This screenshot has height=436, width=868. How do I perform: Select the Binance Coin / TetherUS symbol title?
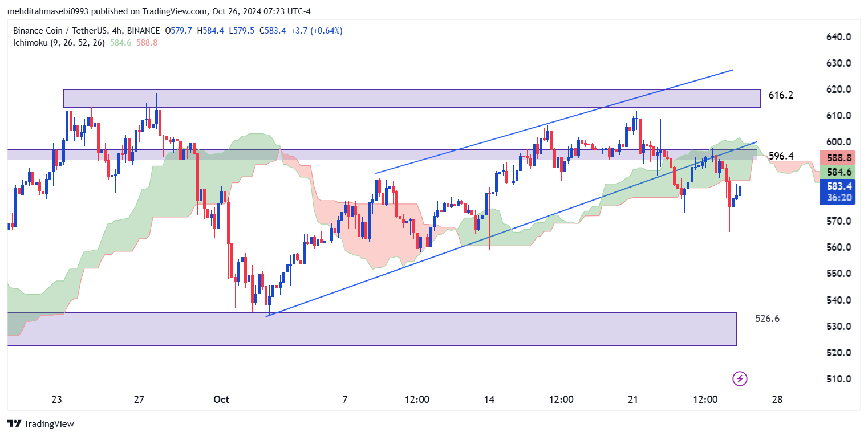(85, 31)
